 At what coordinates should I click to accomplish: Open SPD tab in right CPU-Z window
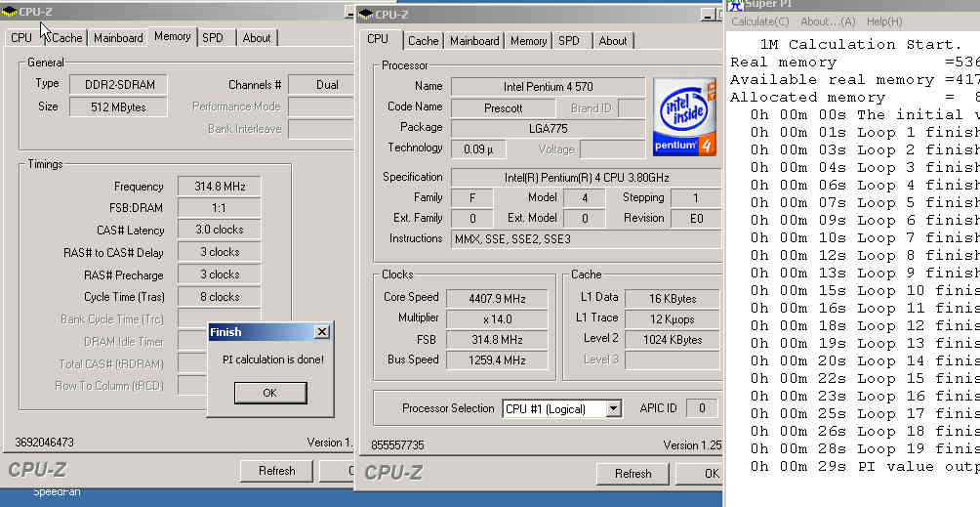tap(569, 41)
